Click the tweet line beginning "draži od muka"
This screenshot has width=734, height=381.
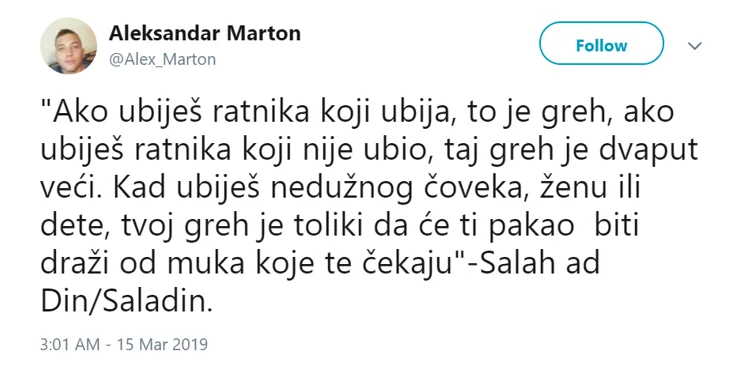(320, 264)
